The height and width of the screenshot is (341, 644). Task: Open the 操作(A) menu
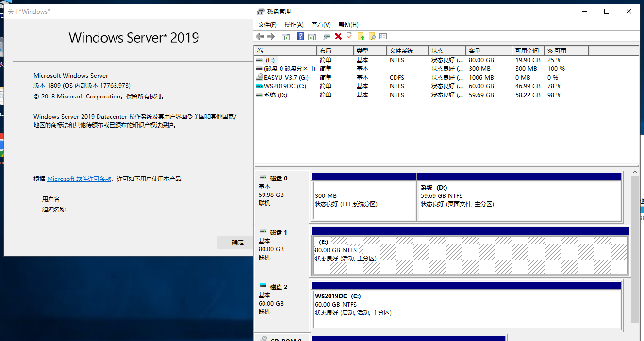click(294, 25)
